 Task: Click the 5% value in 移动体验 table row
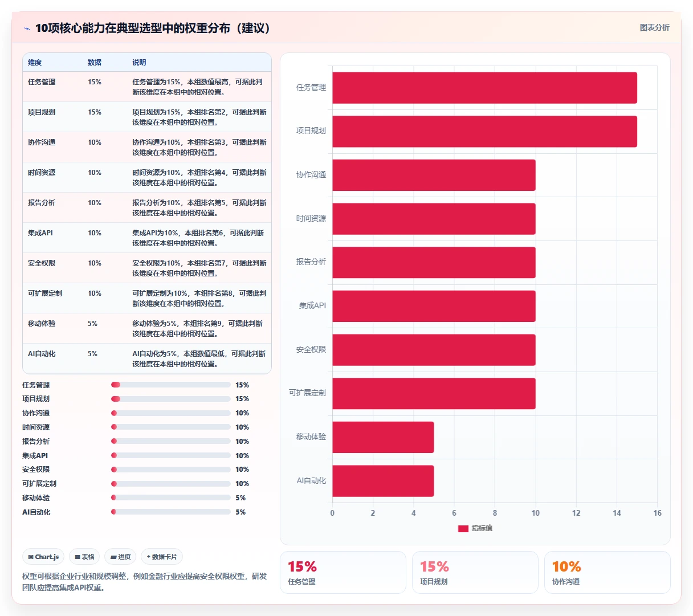point(92,324)
